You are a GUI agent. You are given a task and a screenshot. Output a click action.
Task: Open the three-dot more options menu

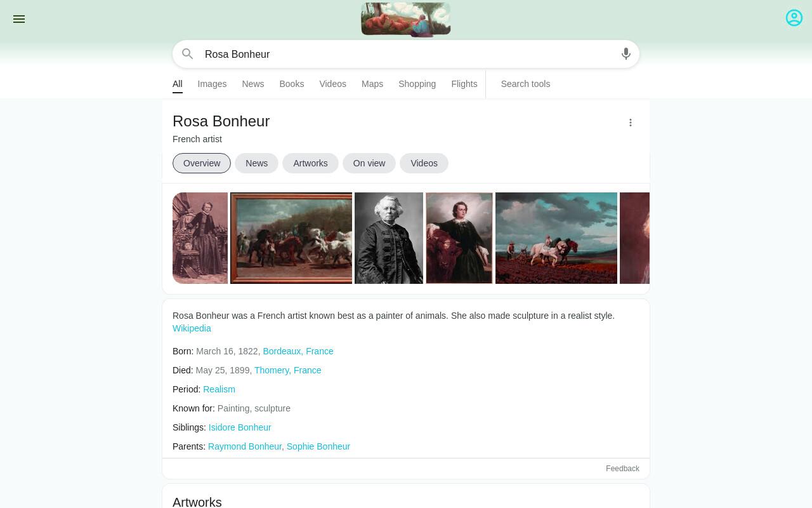(x=631, y=123)
